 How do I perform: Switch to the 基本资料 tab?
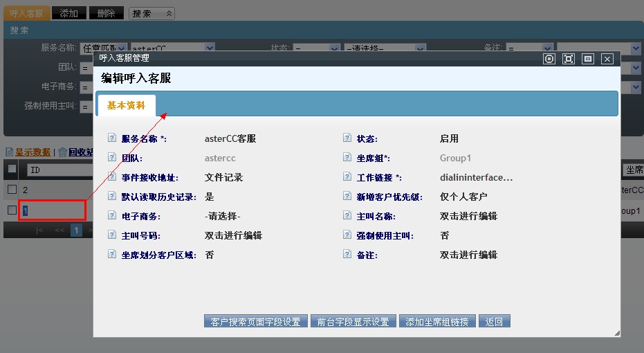pos(126,105)
